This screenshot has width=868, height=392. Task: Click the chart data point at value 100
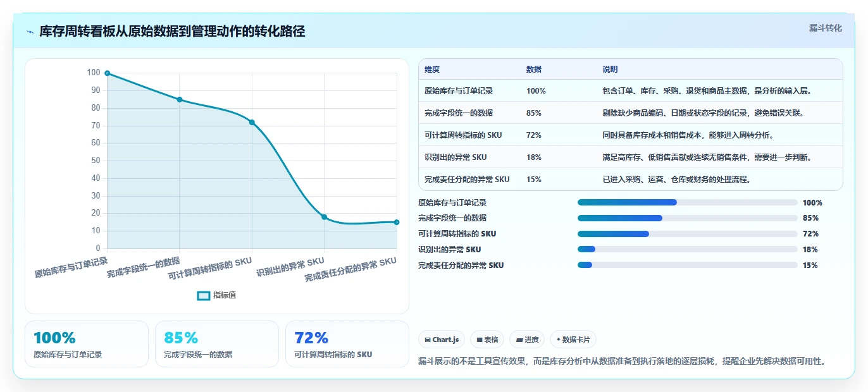pyautogui.click(x=108, y=73)
